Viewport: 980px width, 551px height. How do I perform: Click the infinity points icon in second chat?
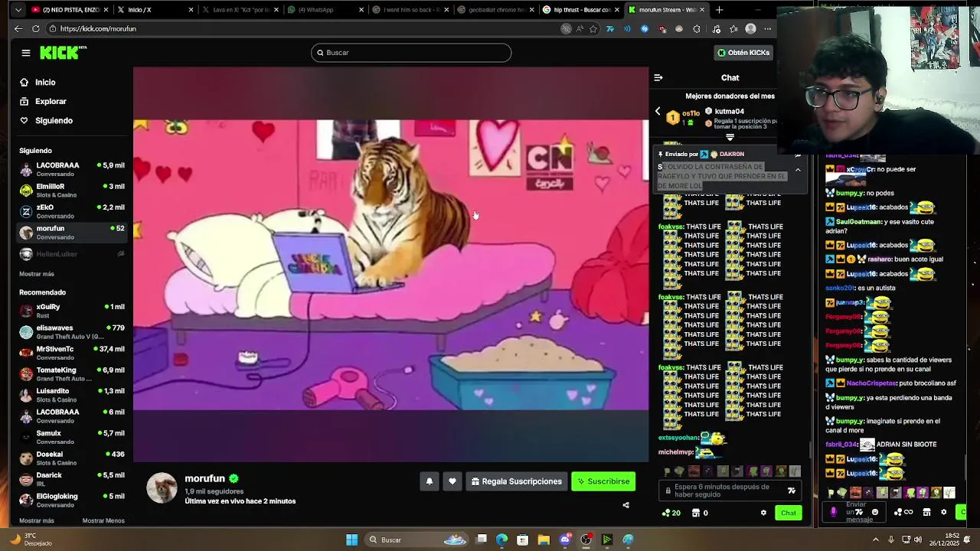pyautogui.click(x=905, y=512)
